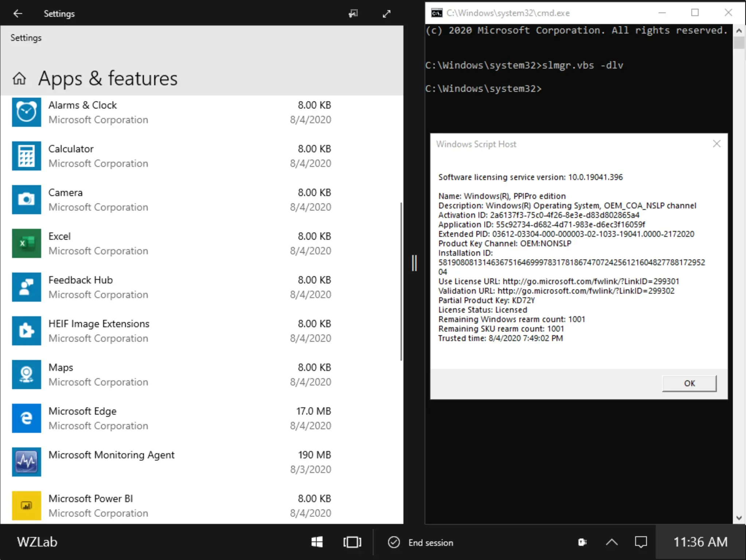The width and height of the screenshot is (746, 560).
Task: Click the Excel app icon
Action: [x=26, y=243]
